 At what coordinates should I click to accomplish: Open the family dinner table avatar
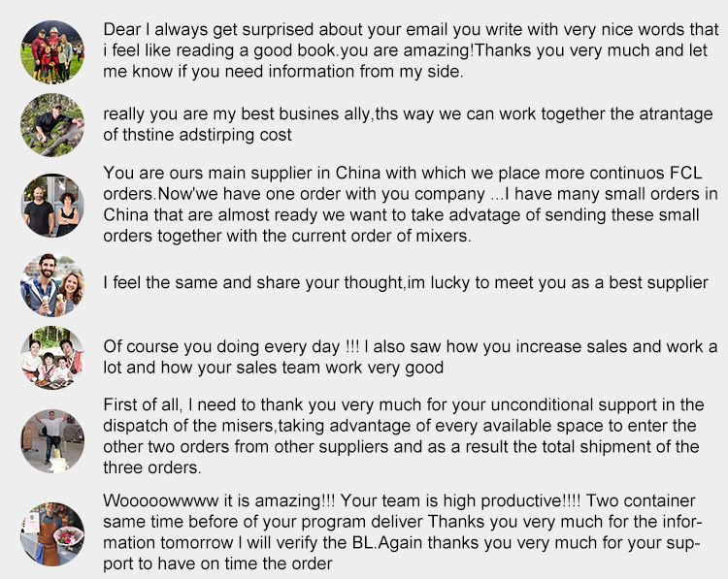click(x=52, y=358)
